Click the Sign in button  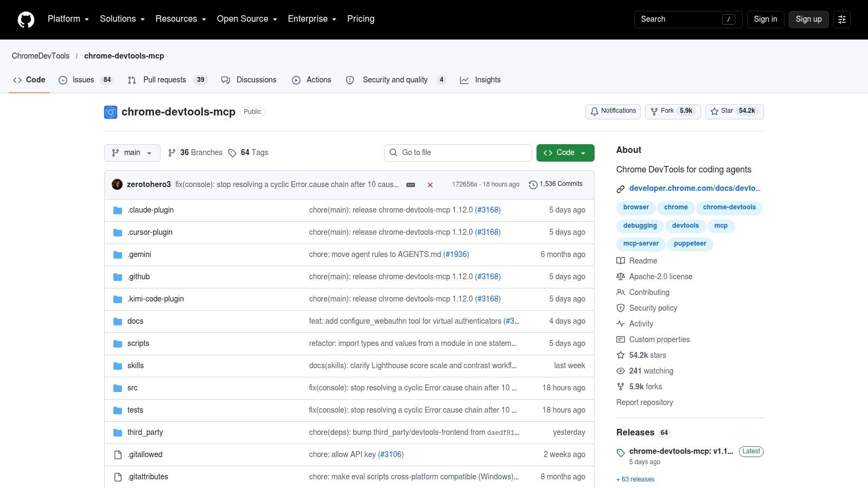click(765, 20)
